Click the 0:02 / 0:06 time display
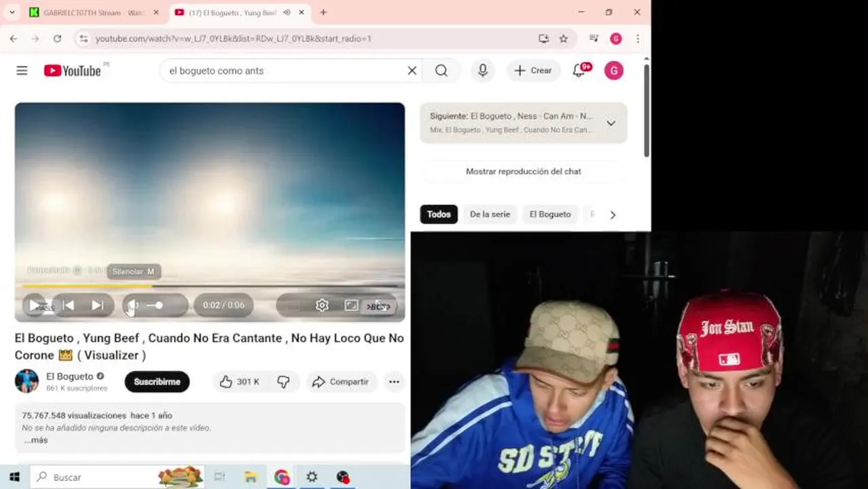Viewport: 868px width, 489px height. (x=223, y=306)
